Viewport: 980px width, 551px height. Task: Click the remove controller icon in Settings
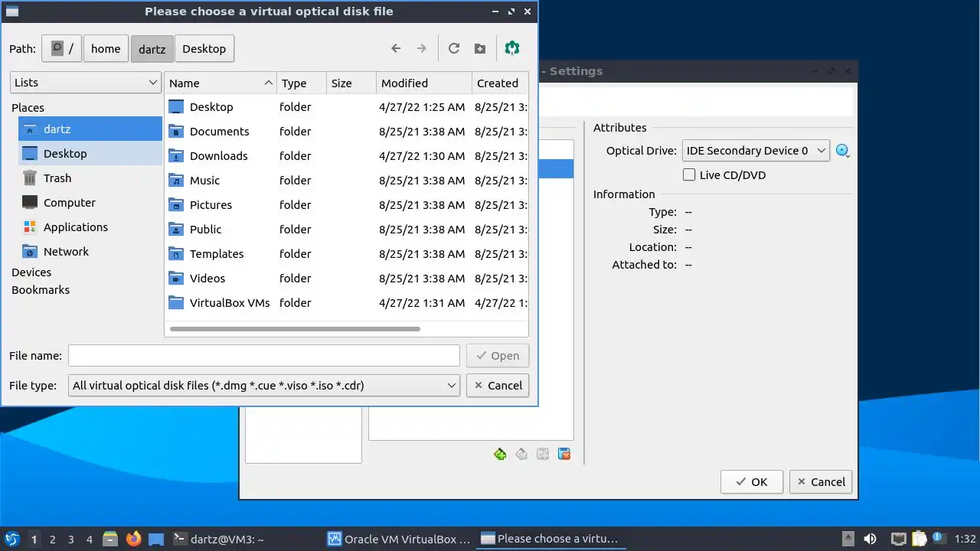(x=521, y=454)
